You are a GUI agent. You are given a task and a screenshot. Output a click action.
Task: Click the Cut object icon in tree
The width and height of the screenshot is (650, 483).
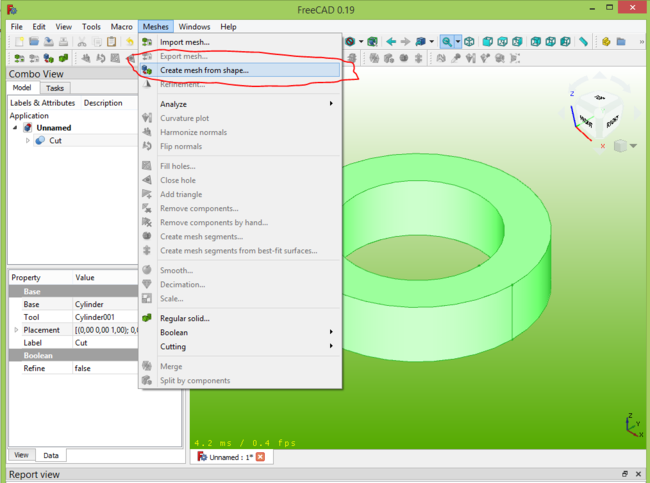click(40, 141)
